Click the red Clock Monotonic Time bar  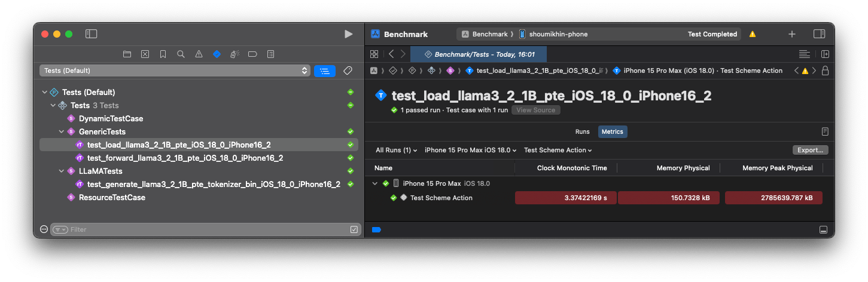(565, 198)
